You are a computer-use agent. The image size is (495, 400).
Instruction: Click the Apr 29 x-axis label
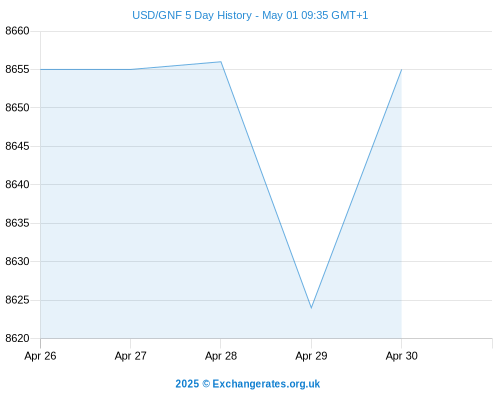pos(311,356)
